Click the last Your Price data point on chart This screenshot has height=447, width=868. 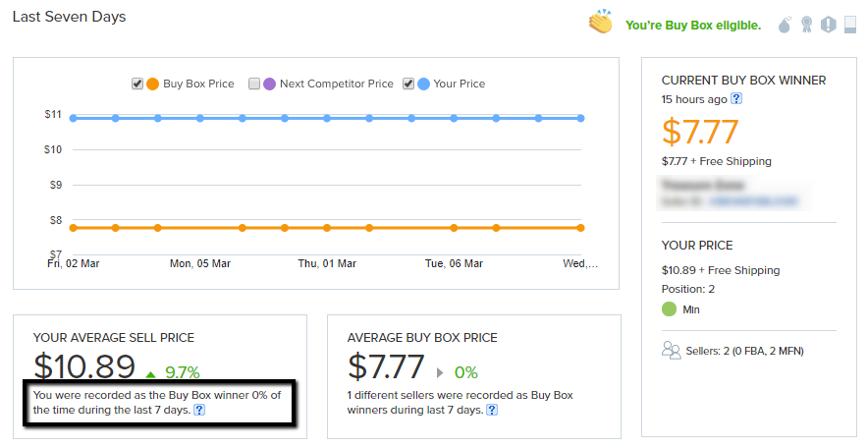(581, 118)
